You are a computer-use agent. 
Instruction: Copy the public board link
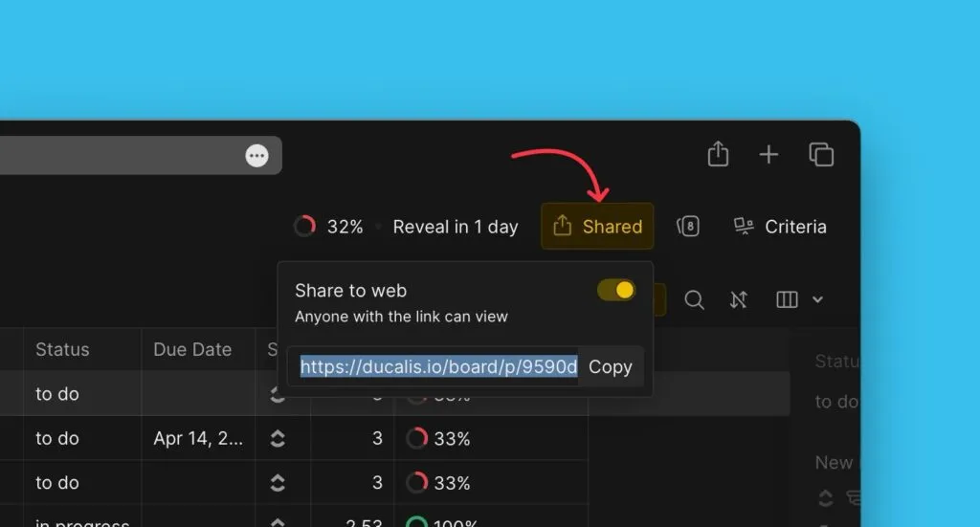pyautogui.click(x=610, y=366)
